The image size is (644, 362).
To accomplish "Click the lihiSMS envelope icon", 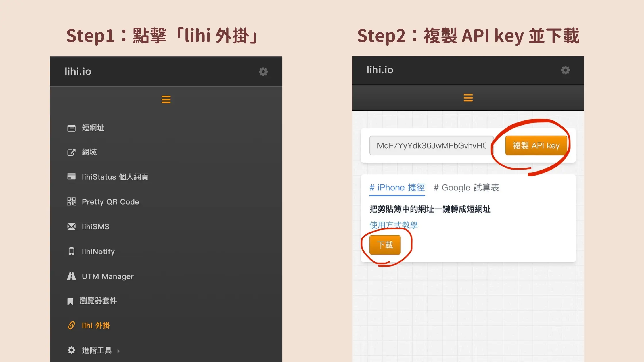I will pyautogui.click(x=71, y=226).
